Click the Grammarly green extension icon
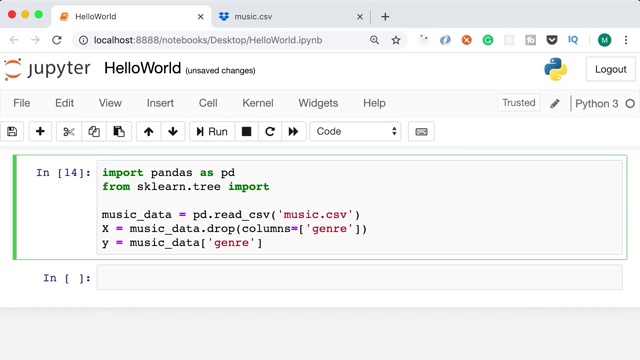 488,40
